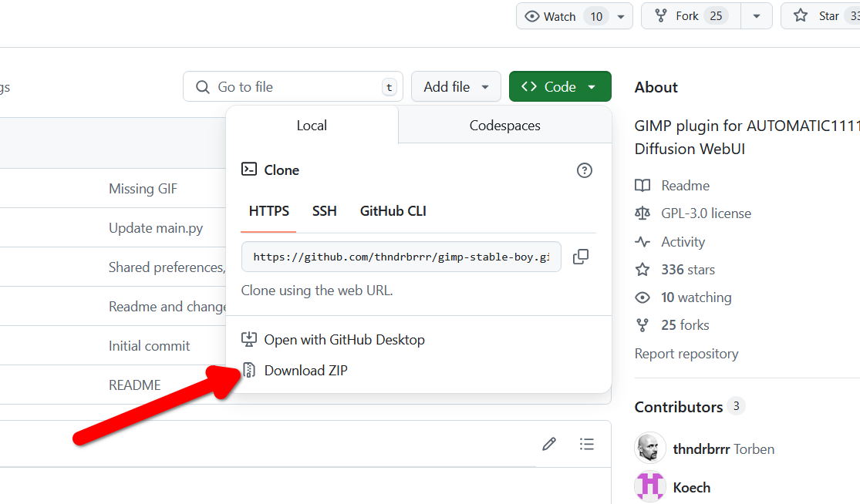Click the pencil icon to edit the README

click(548, 444)
